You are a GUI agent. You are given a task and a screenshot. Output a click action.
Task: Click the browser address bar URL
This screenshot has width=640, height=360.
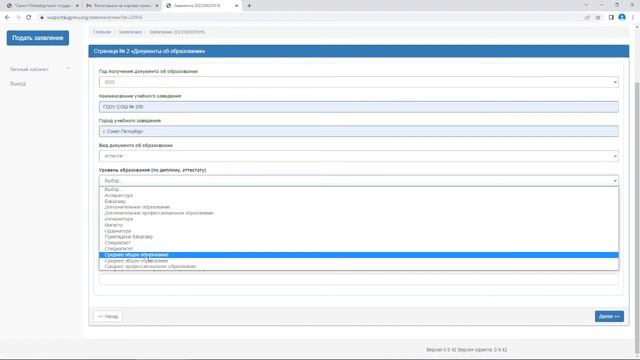(95, 18)
